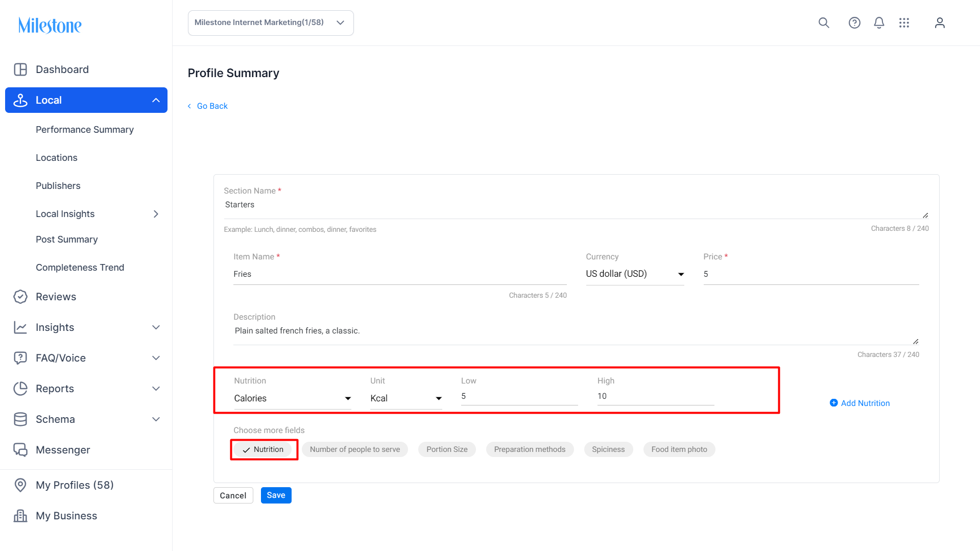Image resolution: width=980 pixels, height=551 pixels.
Task: Expand the Schema menu chevron
Action: 156,419
